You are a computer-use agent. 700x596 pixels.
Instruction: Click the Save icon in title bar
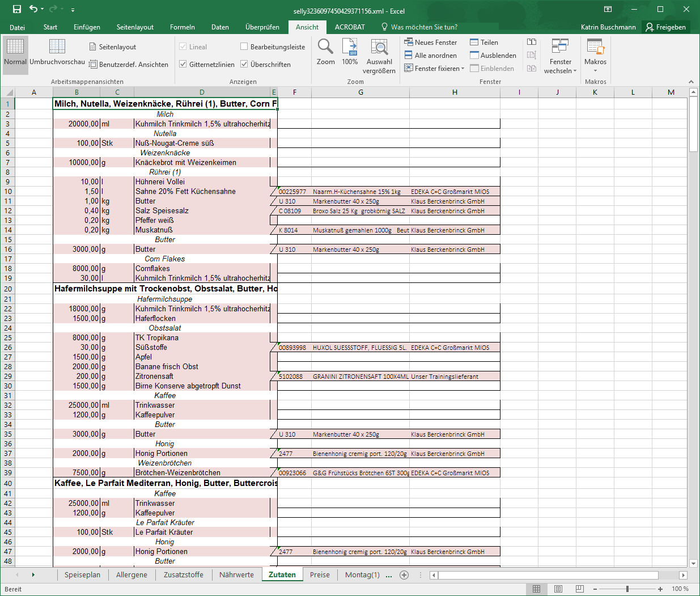pyautogui.click(x=16, y=9)
